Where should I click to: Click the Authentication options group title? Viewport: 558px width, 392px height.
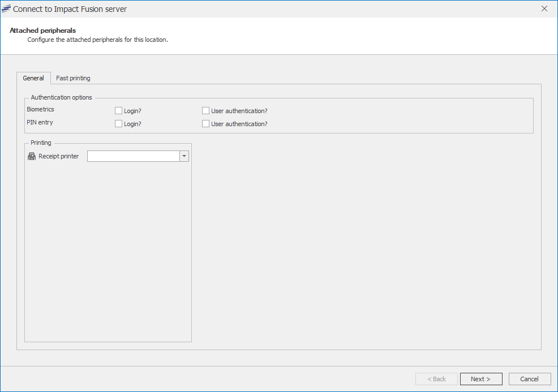tap(61, 97)
